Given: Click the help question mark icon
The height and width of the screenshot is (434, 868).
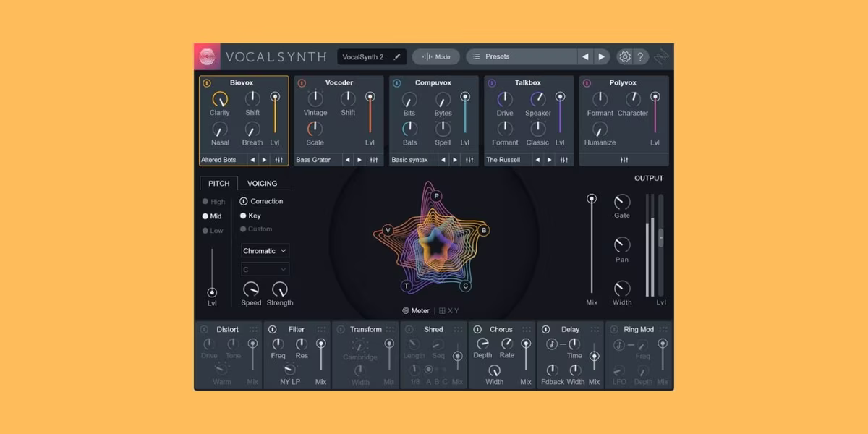Looking at the screenshot, I should point(642,56).
